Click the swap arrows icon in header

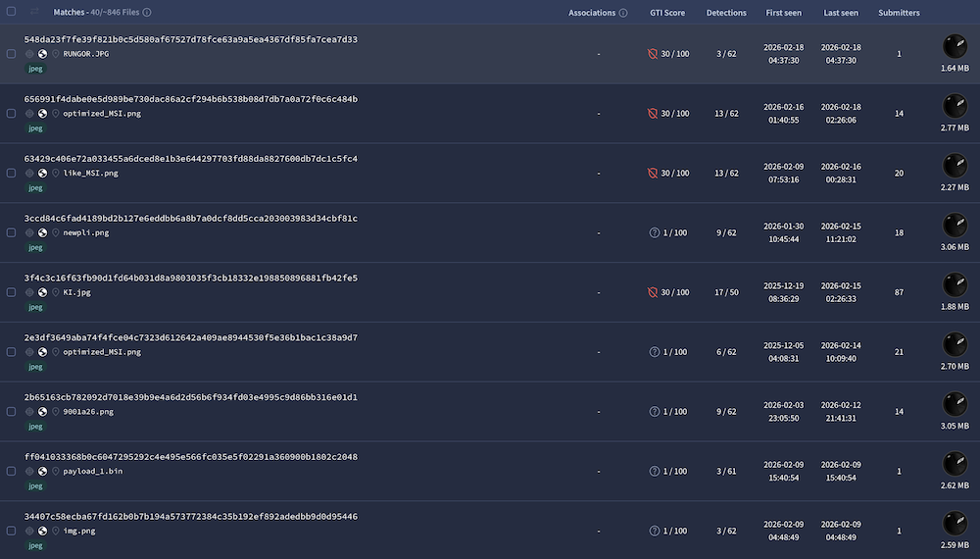(35, 13)
